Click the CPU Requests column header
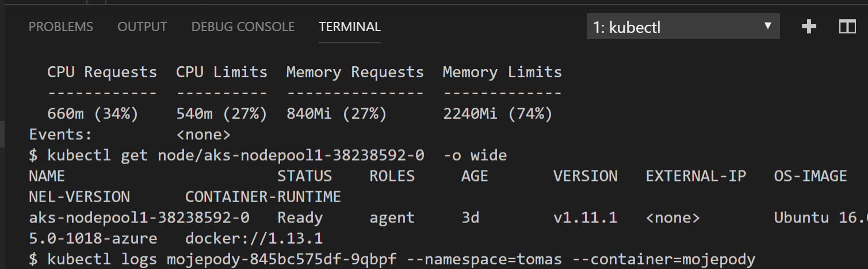The image size is (868, 269). 102,73
